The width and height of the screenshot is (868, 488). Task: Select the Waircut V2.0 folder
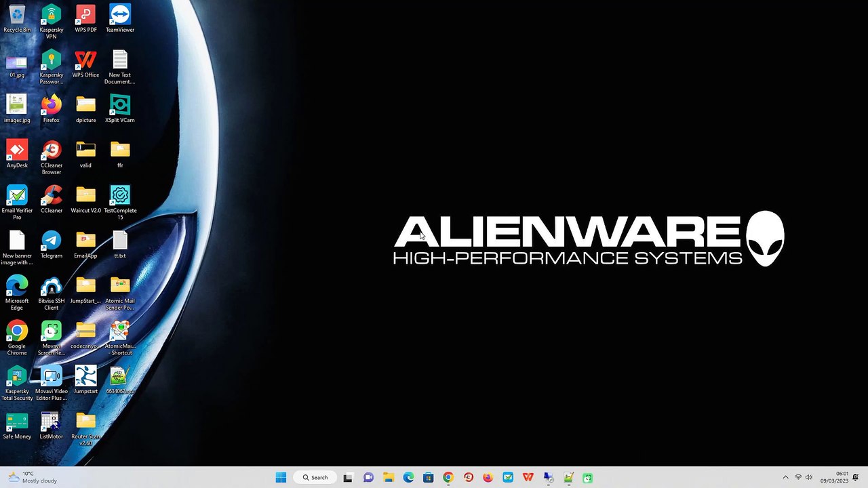[85, 199]
